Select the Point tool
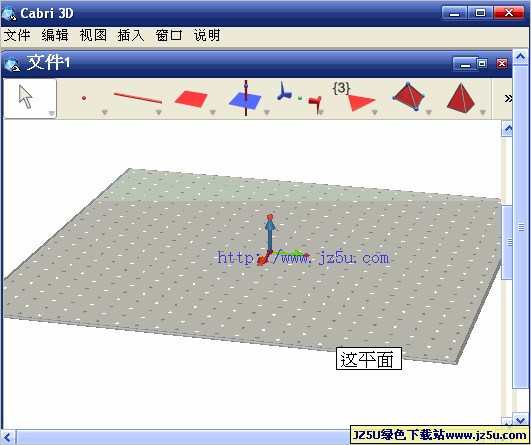 (84, 98)
